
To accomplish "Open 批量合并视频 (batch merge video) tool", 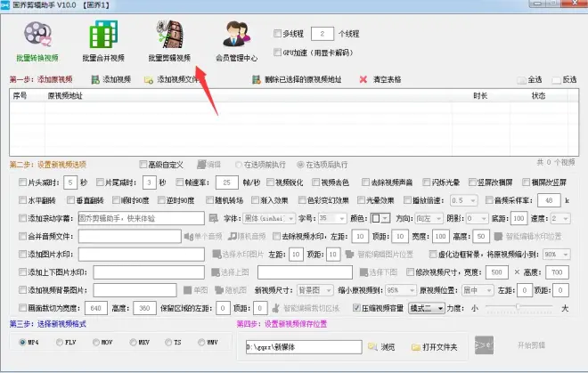I will (x=101, y=41).
